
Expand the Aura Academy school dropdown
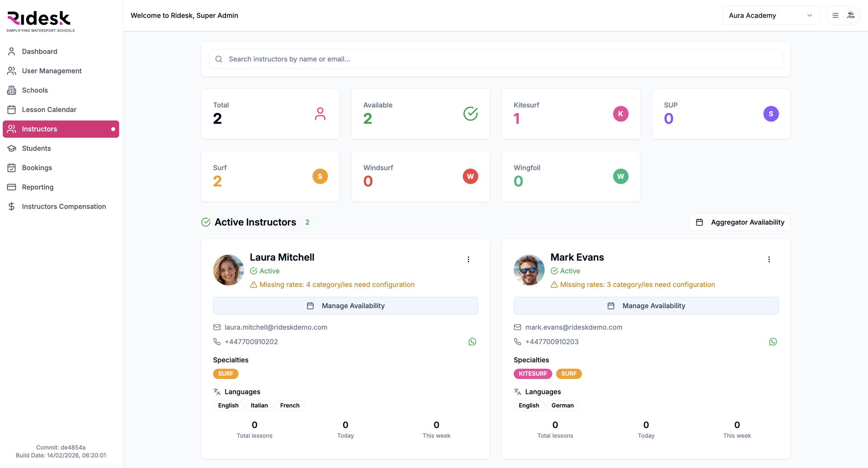click(771, 15)
